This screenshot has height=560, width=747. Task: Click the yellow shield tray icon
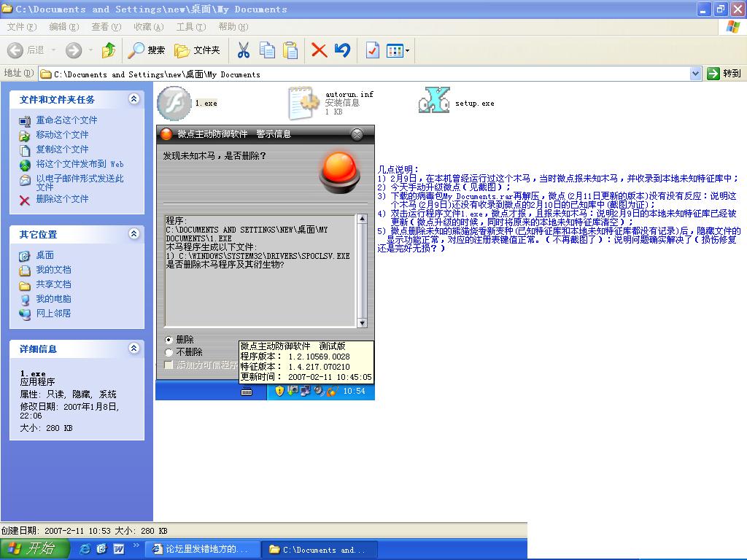click(279, 391)
